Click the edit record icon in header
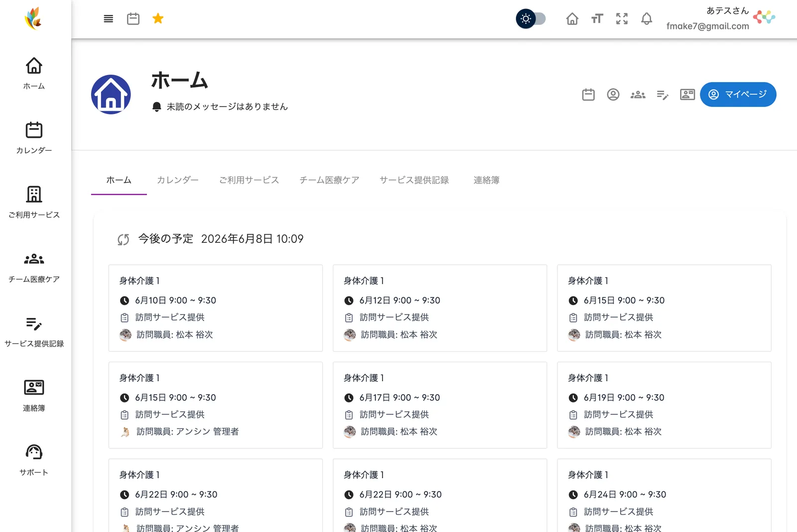797x532 pixels. [x=663, y=95]
